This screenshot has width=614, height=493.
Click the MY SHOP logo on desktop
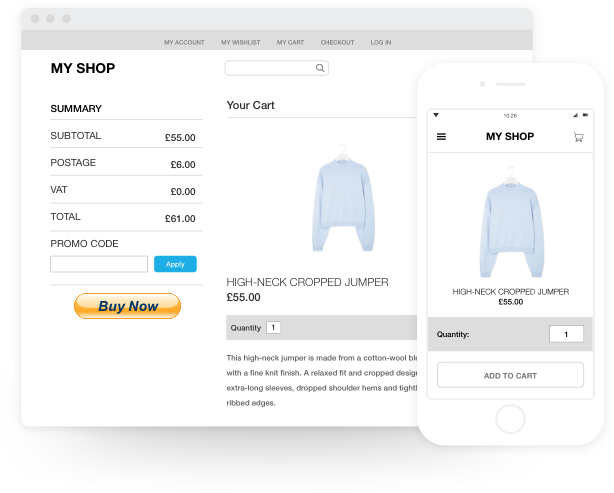[83, 69]
